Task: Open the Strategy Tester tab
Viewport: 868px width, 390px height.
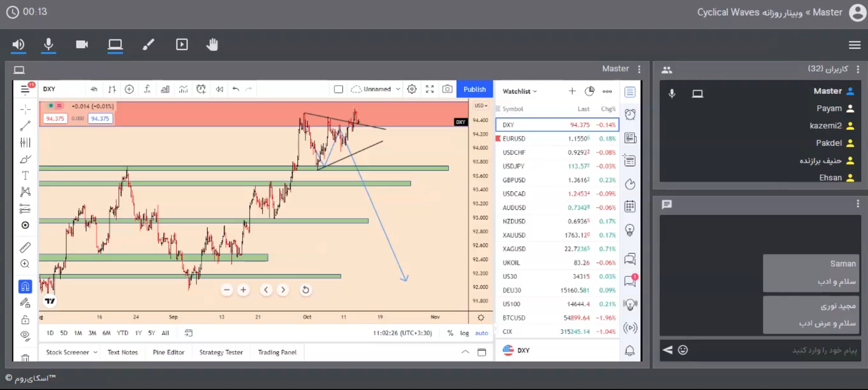Action: [221, 352]
